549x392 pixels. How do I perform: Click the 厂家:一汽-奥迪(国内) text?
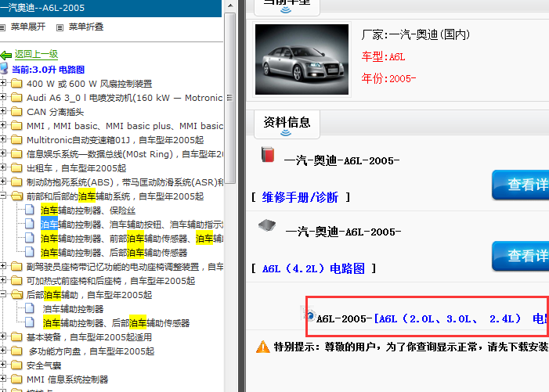pyautogui.click(x=415, y=34)
